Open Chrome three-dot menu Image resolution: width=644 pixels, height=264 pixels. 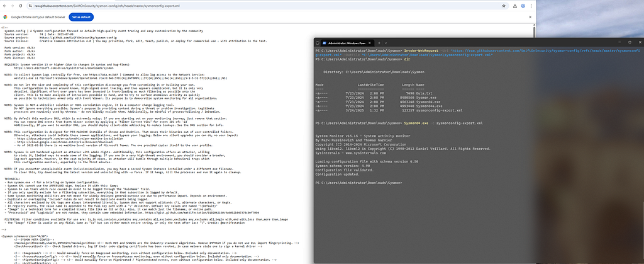tap(531, 6)
